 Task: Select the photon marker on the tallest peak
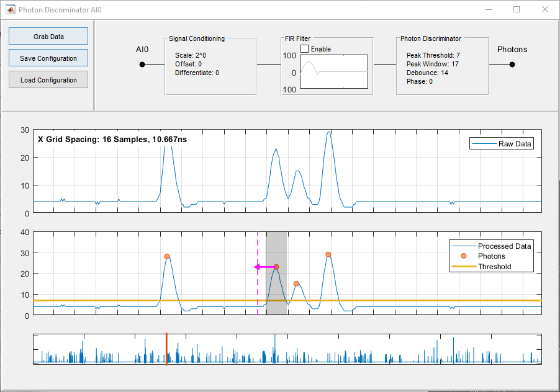pos(328,254)
